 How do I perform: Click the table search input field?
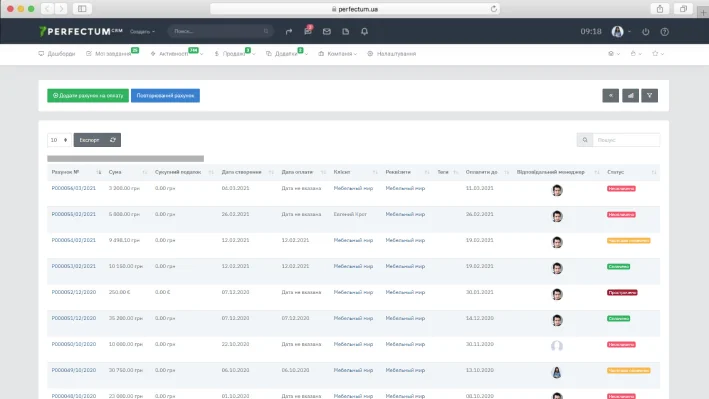626,140
